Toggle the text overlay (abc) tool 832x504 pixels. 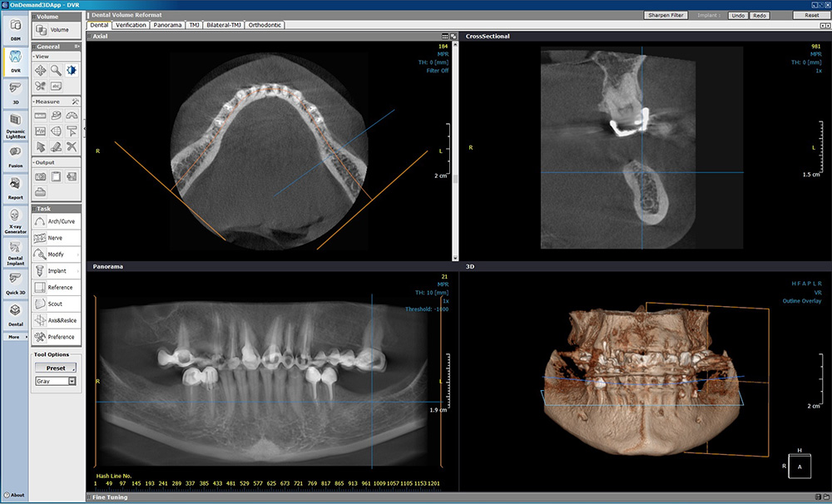pos(56,86)
